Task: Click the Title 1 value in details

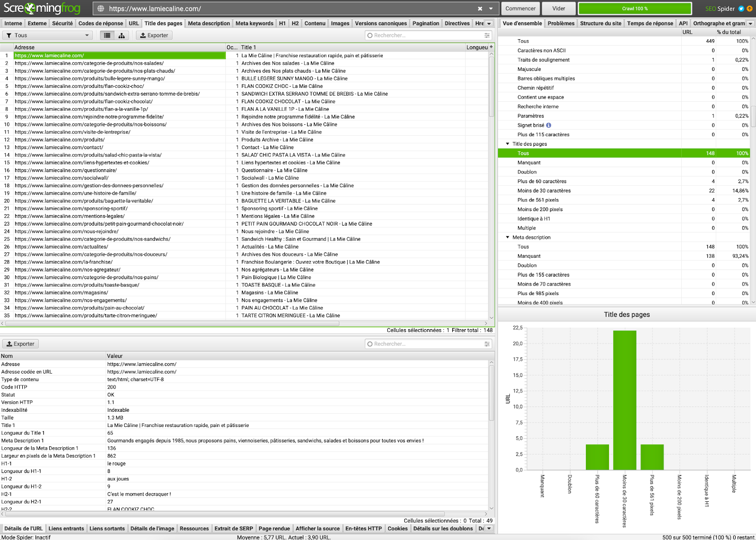Action: click(178, 426)
